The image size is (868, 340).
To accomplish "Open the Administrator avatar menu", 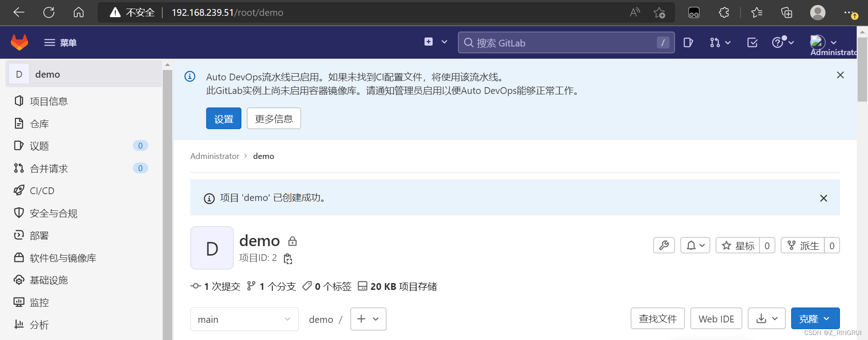I will [x=823, y=42].
